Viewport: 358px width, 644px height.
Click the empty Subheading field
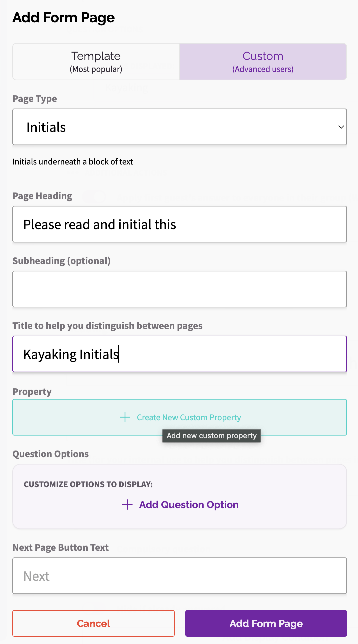tap(180, 289)
